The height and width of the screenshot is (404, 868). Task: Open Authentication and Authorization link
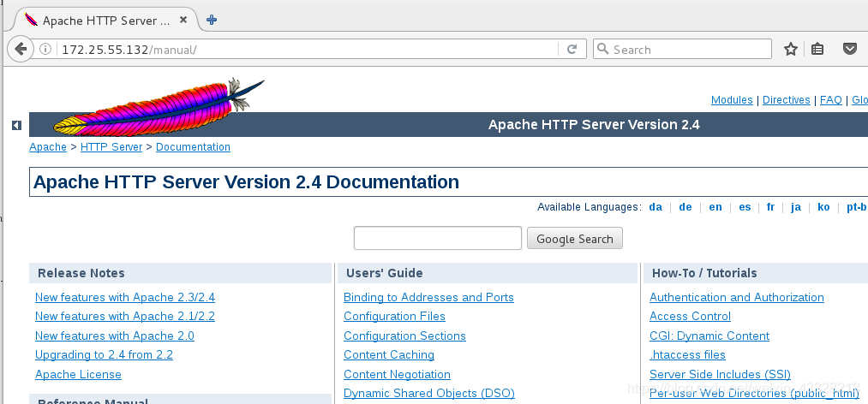[737, 297]
